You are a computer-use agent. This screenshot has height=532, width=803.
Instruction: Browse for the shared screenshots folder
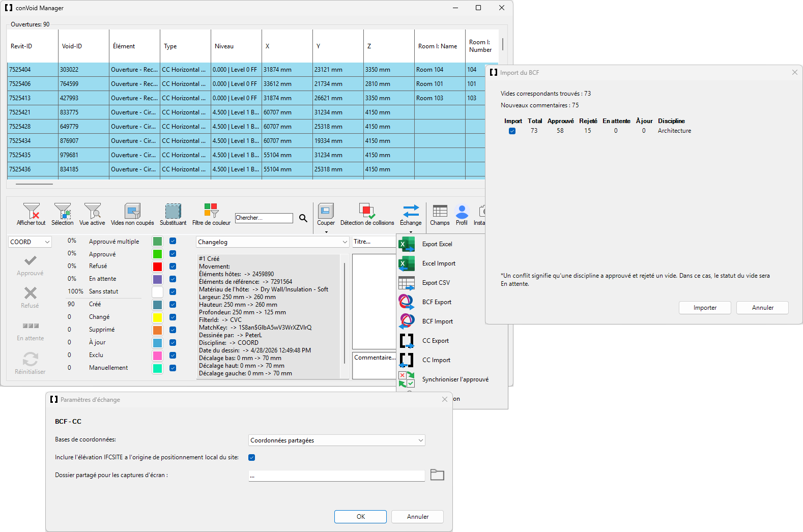point(437,475)
